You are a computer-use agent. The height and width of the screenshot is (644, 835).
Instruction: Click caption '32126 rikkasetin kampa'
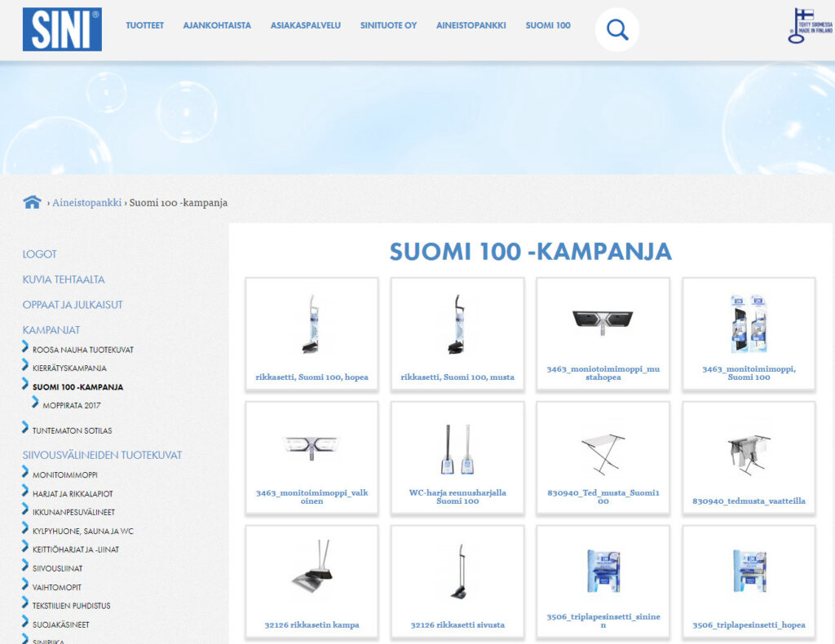point(311,624)
